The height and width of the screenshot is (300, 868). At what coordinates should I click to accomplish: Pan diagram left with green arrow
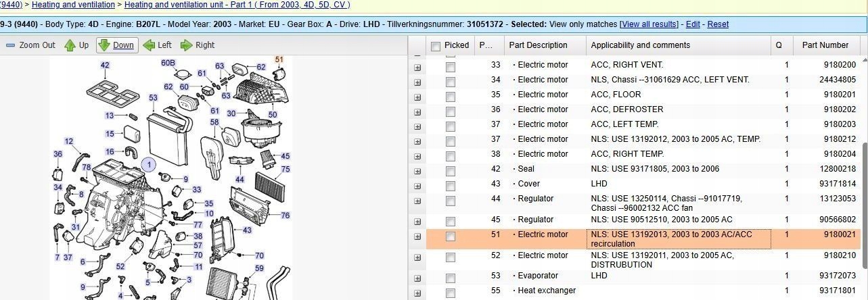coord(149,45)
